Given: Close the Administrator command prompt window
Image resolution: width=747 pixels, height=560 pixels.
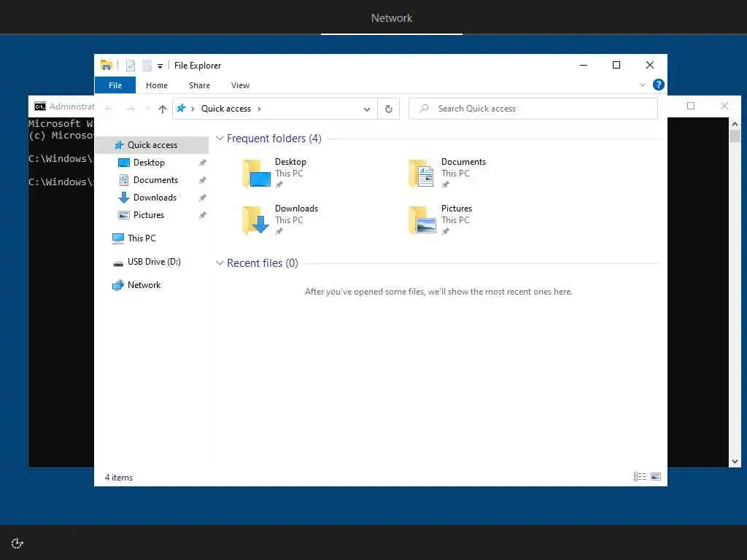Looking at the screenshot, I should click(724, 106).
